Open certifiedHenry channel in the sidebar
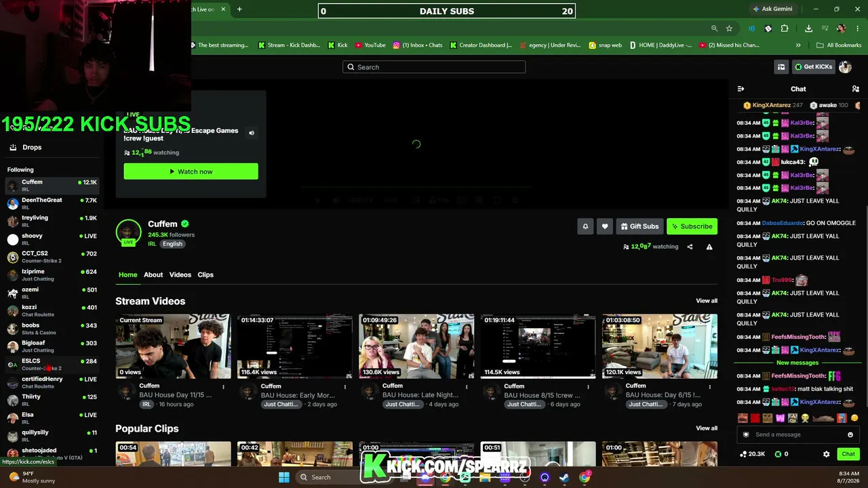Image resolution: width=868 pixels, height=488 pixels. 53,382
